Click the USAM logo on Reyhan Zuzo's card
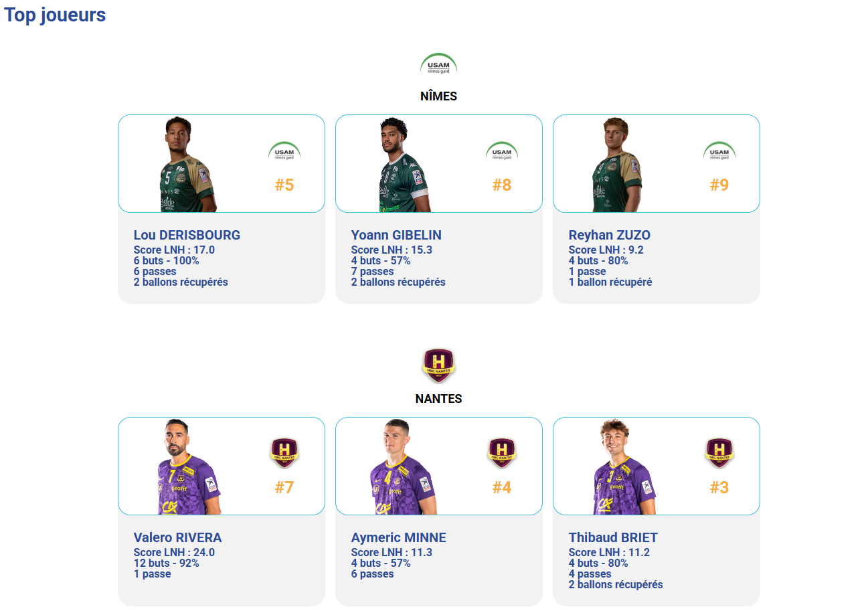The width and height of the screenshot is (868, 611). (719, 151)
